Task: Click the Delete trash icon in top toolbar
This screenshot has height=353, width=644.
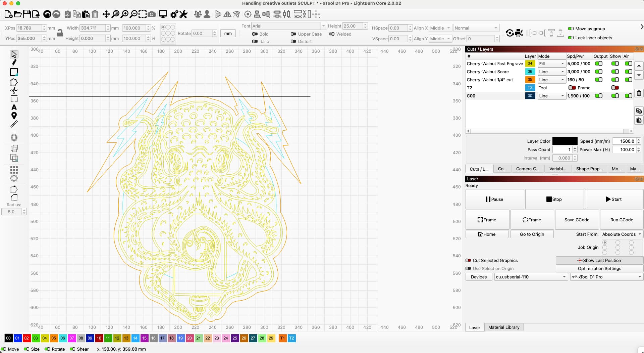Action: (95, 14)
